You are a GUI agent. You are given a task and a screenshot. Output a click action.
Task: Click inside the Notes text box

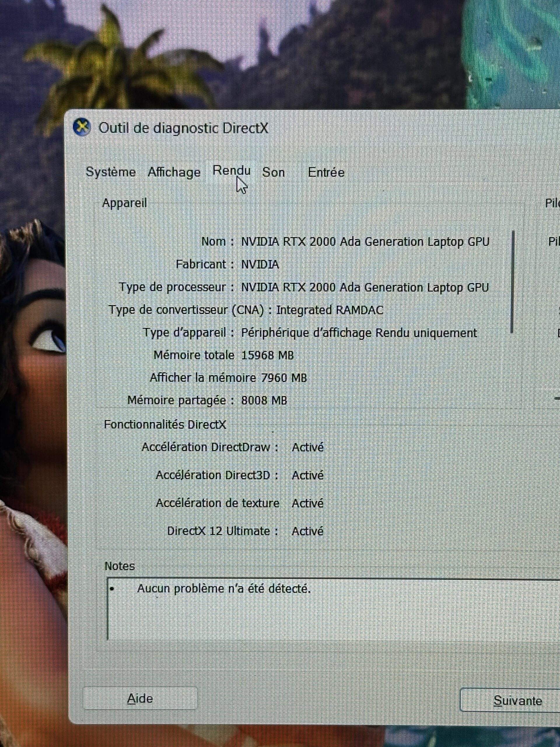[333, 609]
